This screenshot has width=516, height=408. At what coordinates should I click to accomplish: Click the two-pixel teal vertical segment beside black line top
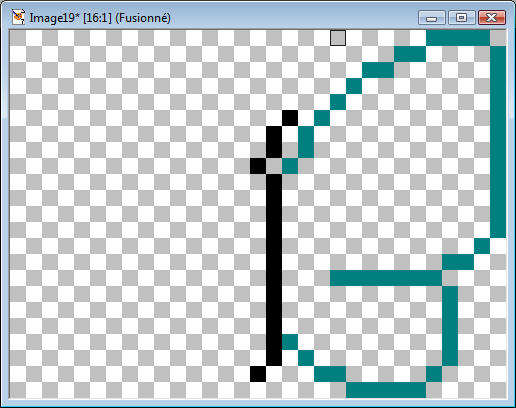pyautogui.click(x=306, y=142)
